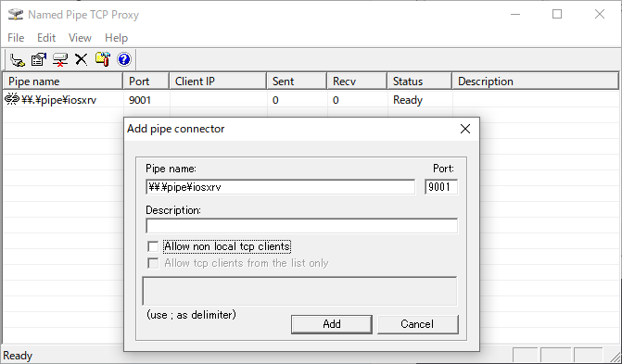Click the (use ; as delimiter) hint text
The height and width of the screenshot is (364, 622).
click(191, 315)
